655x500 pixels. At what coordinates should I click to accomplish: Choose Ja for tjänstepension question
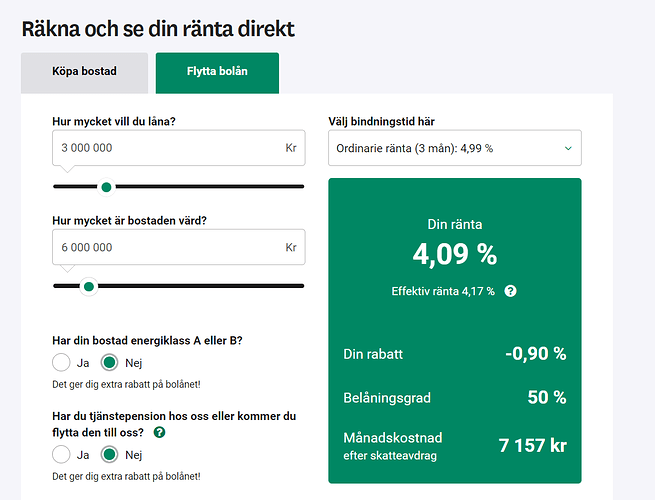pos(62,454)
